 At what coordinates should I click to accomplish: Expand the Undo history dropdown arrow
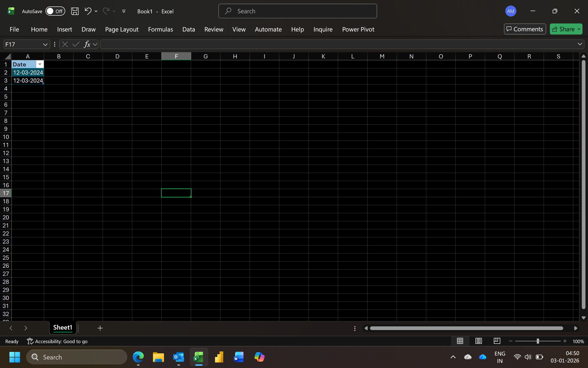pos(96,11)
